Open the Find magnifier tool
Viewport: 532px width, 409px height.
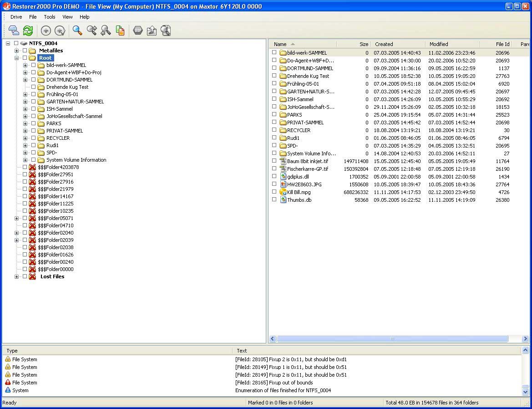tap(77, 31)
